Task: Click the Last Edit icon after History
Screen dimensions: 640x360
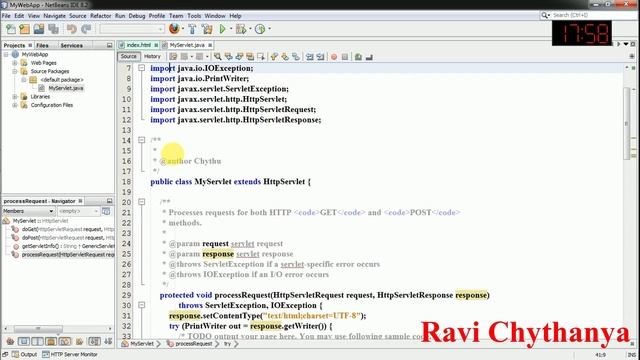Action: pos(173,57)
